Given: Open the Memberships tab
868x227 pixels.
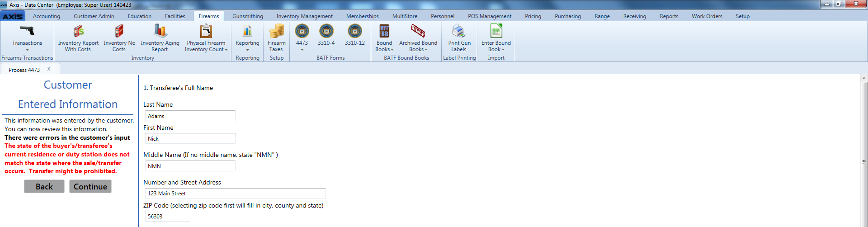Looking at the screenshot, I should (x=363, y=16).
